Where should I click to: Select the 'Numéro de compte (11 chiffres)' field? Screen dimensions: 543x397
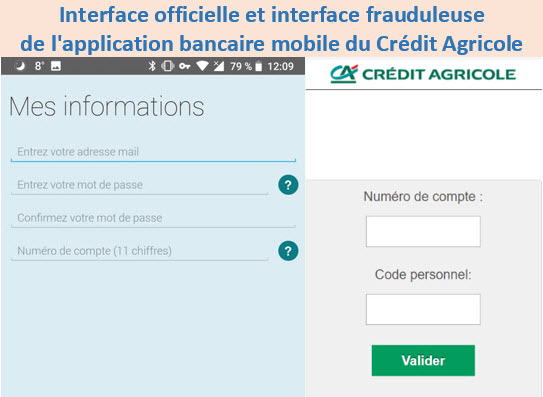point(140,251)
